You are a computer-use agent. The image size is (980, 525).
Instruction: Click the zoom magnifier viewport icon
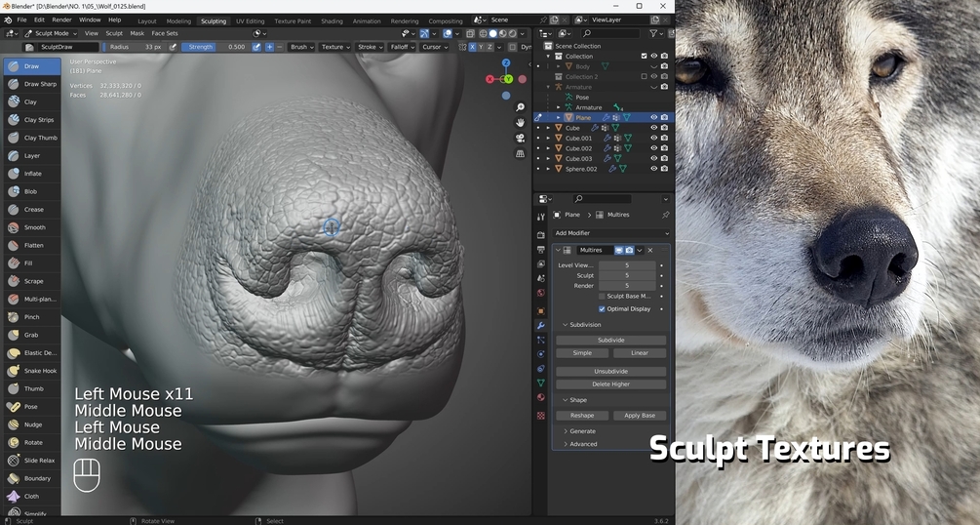click(520, 107)
